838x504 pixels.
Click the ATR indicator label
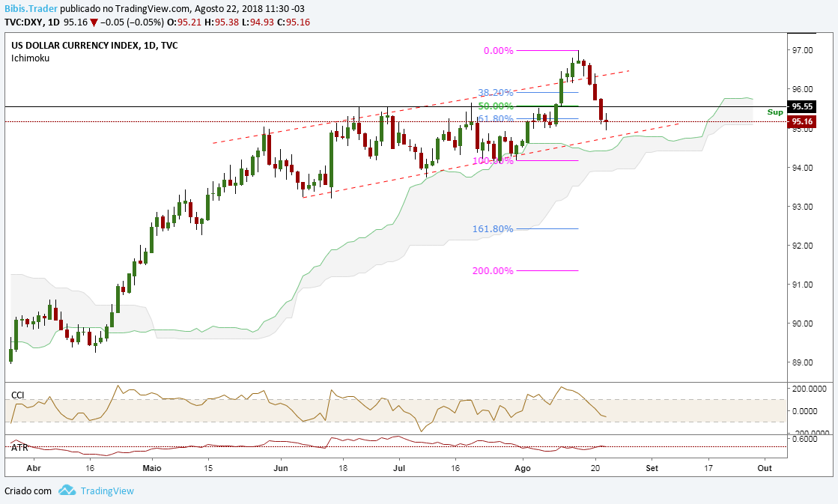[19, 447]
